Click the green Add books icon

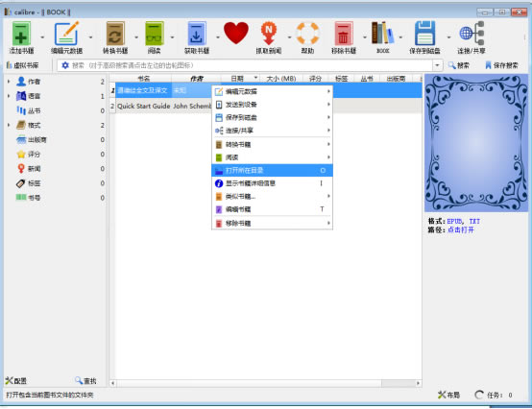pos(21,34)
